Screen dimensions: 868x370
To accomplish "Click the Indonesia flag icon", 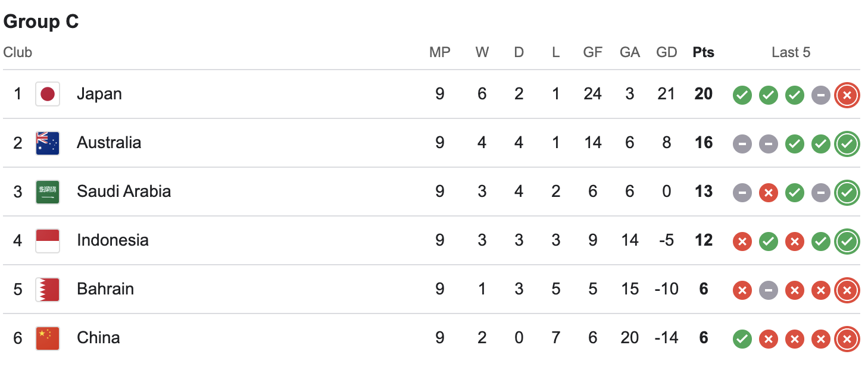I will pyautogui.click(x=48, y=240).
